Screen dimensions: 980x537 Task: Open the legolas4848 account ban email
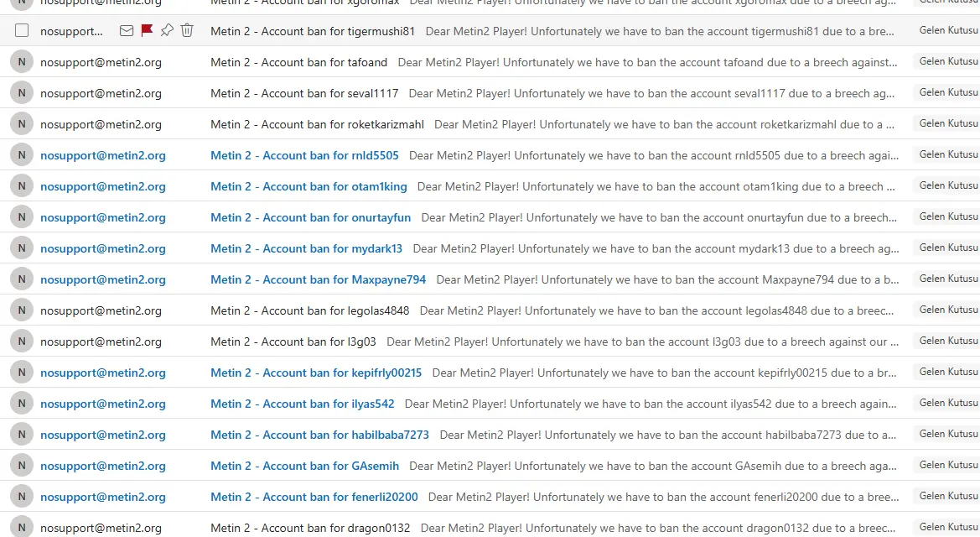(309, 310)
